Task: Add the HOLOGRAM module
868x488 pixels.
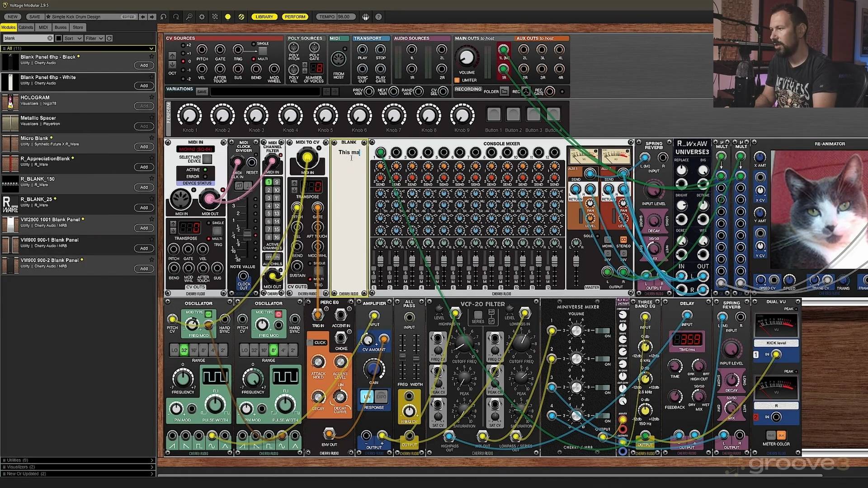Action: click(144, 106)
